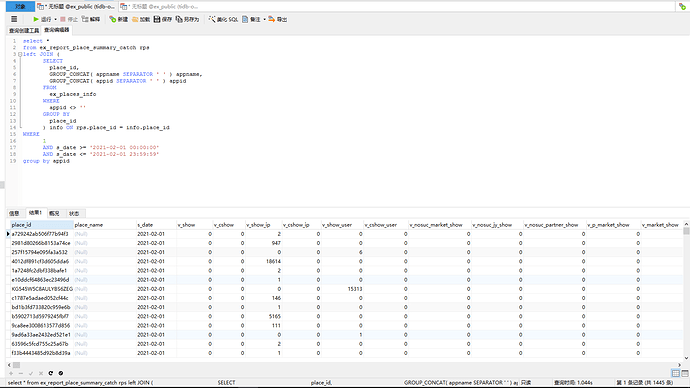Click the results horizontal scrollbar thumb

click(x=16, y=365)
